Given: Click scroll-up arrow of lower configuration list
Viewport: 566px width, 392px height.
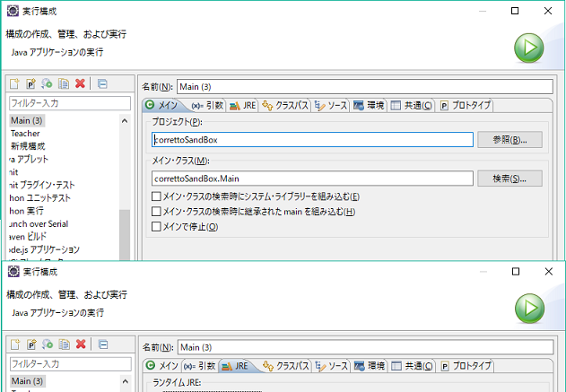Looking at the screenshot, I should [126, 381].
